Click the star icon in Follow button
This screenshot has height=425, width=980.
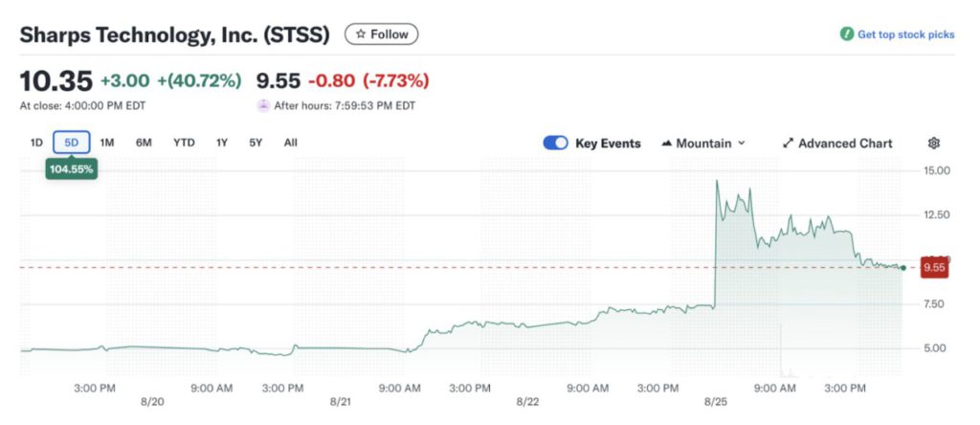[361, 34]
